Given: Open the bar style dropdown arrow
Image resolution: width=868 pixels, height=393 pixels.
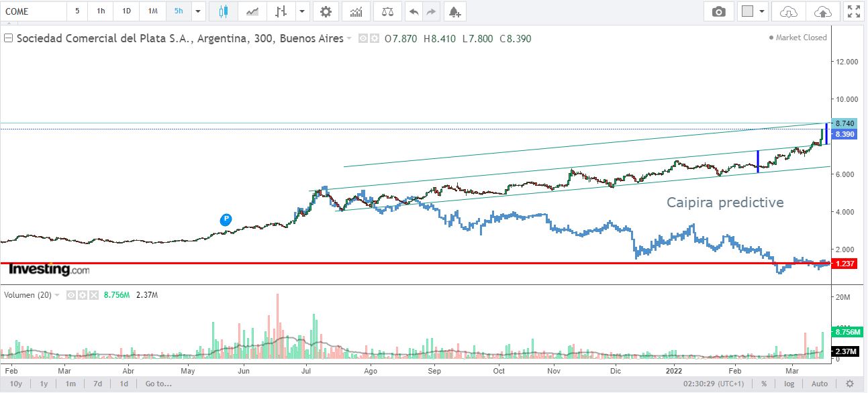Looking at the screenshot, I should click(x=301, y=11).
